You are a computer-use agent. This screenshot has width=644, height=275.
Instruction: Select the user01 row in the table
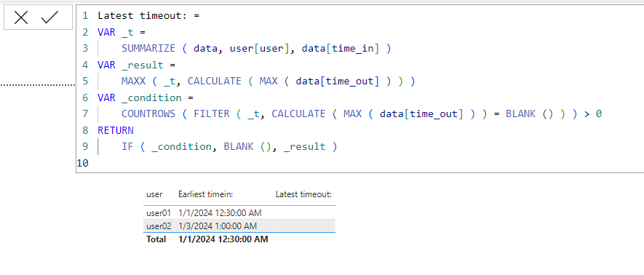(239, 213)
